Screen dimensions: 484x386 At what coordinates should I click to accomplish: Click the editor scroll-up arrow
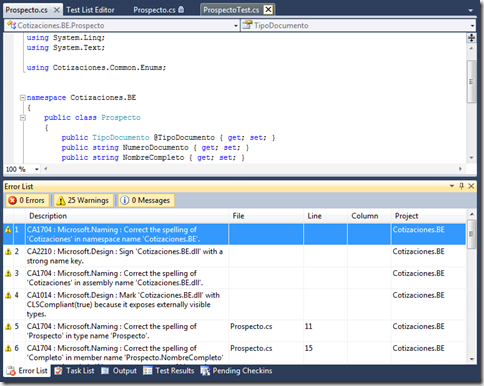pos(471,49)
